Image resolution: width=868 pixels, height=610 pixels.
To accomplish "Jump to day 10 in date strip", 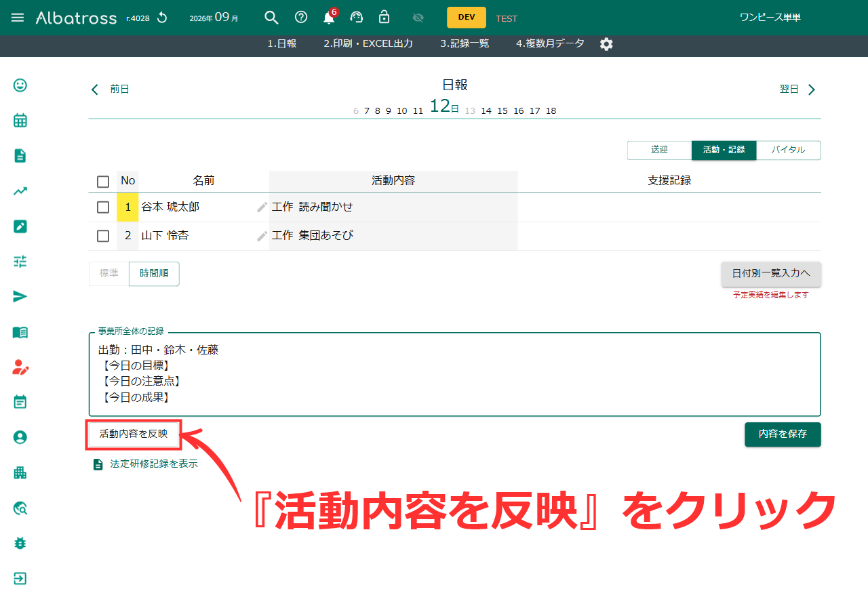I will (x=402, y=111).
